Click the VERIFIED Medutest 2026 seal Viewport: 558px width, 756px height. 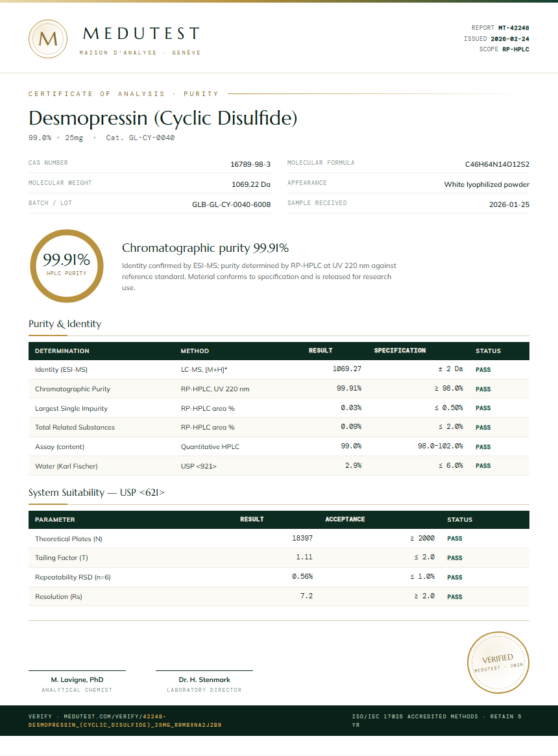498,663
